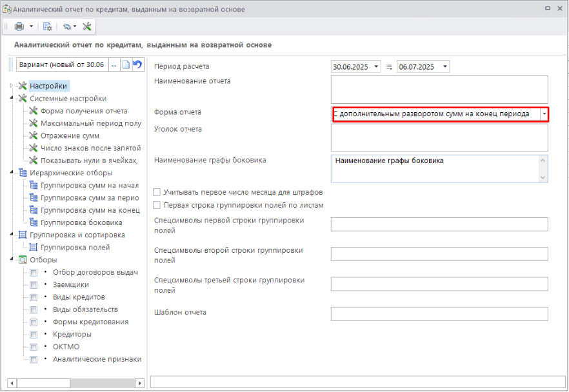The height and width of the screenshot is (392, 569).
Task: Click the tree panel horizontal scrollbar right arrow
Action: click(x=139, y=383)
